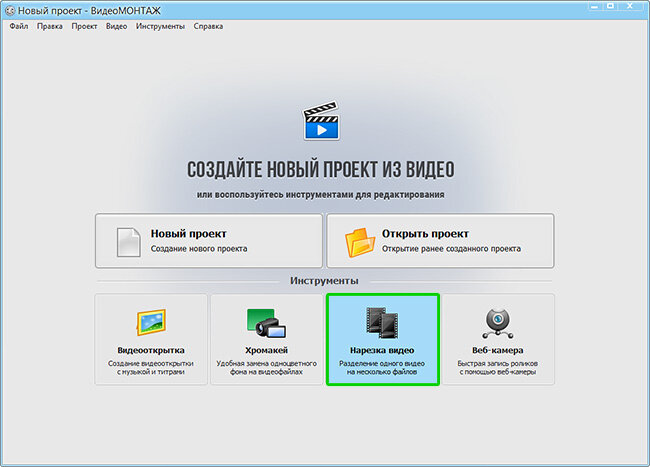Click the Новый проект button title
This screenshot has height=467, width=650.
[x=189, y=234]
